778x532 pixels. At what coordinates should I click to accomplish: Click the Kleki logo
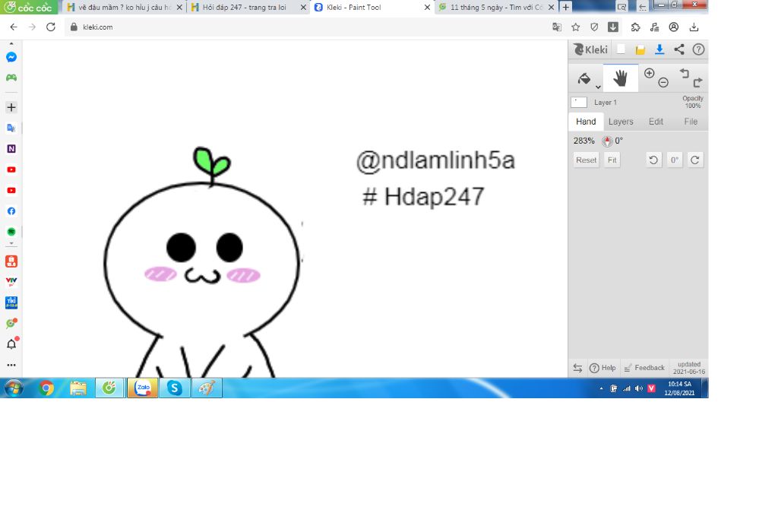(590, 49)
